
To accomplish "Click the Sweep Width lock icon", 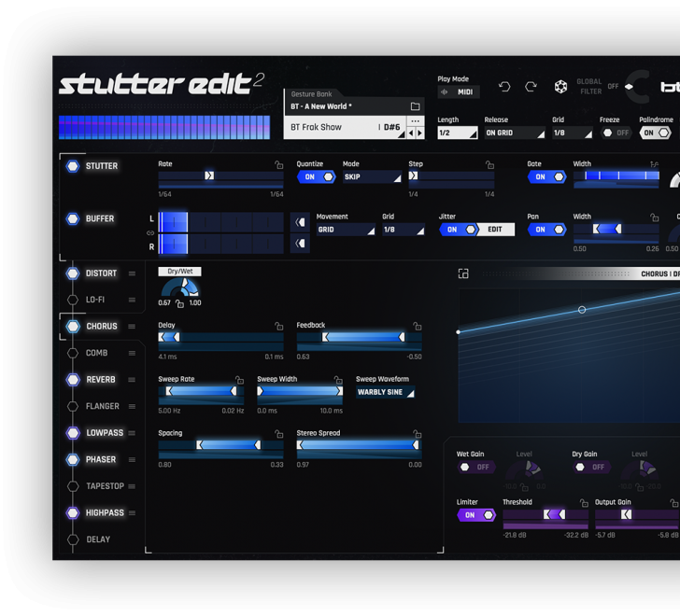I will pyautogui.click(x=338, y=380).
